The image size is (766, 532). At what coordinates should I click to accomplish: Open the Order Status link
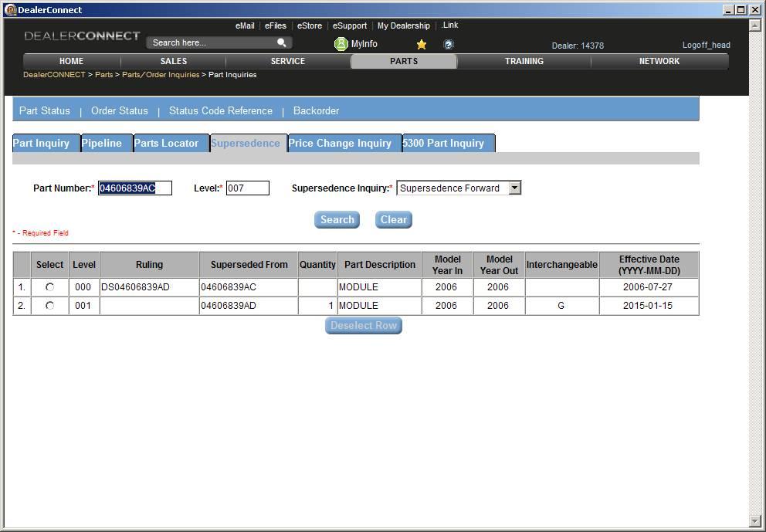pyautogui.click(x=120, y=111)
